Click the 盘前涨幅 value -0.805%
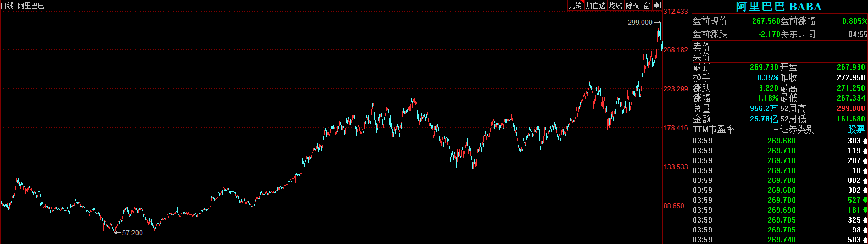The height and width of the screenshot is (244, 868). (x=854, y=21)
